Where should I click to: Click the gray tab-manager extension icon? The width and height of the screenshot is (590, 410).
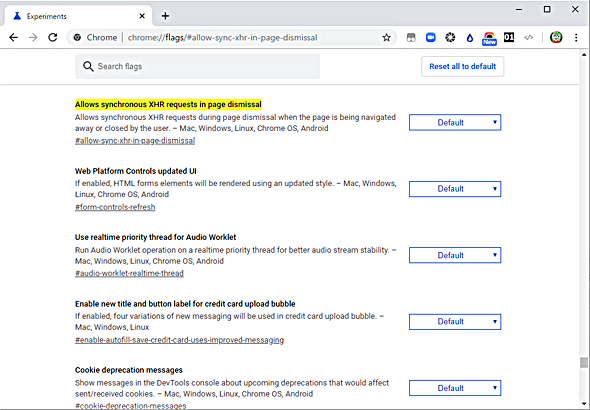(x=411, y=37)
